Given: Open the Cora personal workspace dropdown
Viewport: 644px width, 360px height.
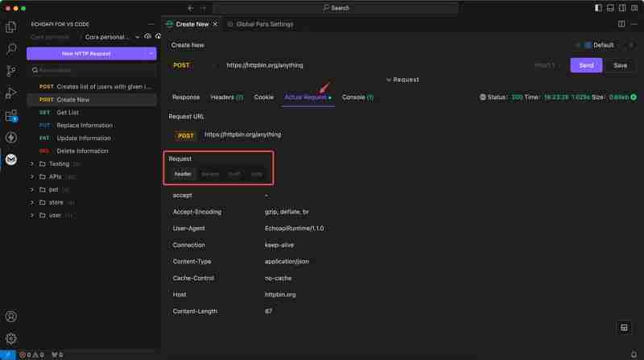Looking at the screenshot, I should (112, 37).
